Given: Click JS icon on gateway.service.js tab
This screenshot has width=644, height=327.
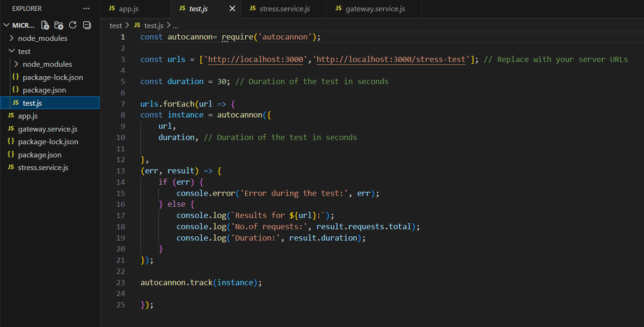Looking at the screenshot, I should (338, 9).
